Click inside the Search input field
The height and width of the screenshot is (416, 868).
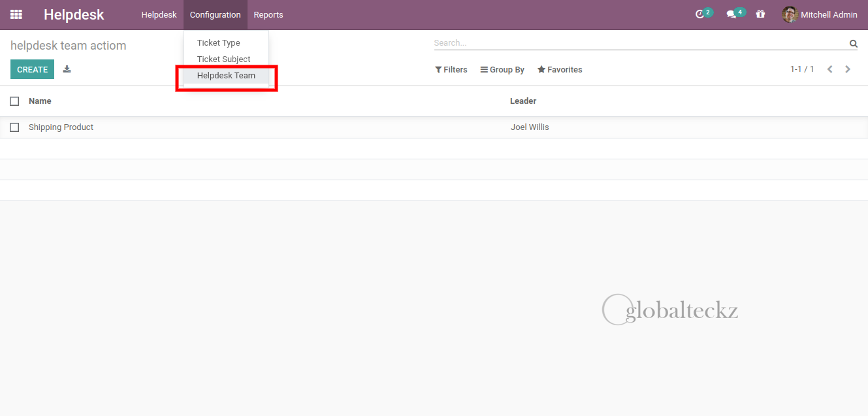click(640, 43)
